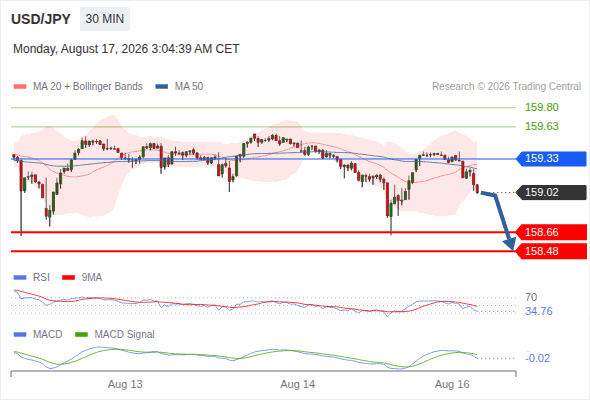Click the MACD Signal green legend swatch
The image size is (590, 400).
81,335
